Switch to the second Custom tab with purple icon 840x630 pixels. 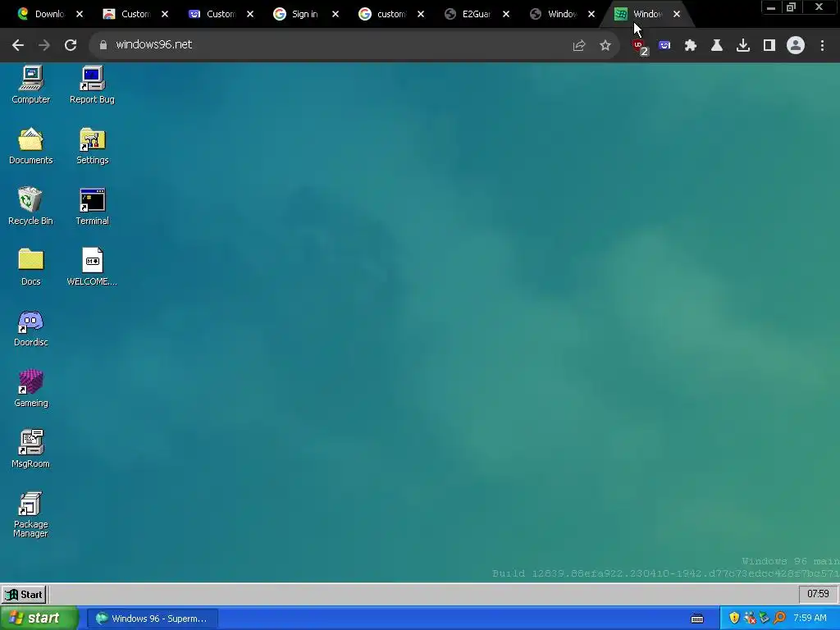[213, 14]
